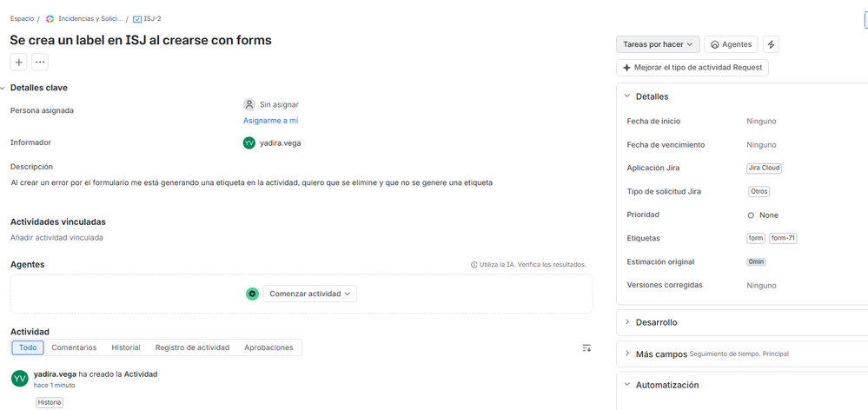This screenshot has width=868, height=410.
Task: Open the three-dots more actions menu
Action: (x=40, y=62)
